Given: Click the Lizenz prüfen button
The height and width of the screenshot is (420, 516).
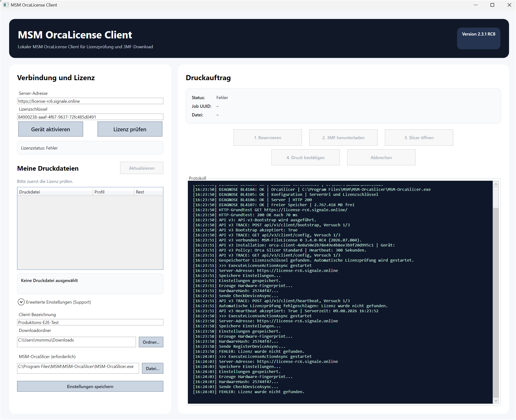Looking at the screenshot, I should coord(130,129).
